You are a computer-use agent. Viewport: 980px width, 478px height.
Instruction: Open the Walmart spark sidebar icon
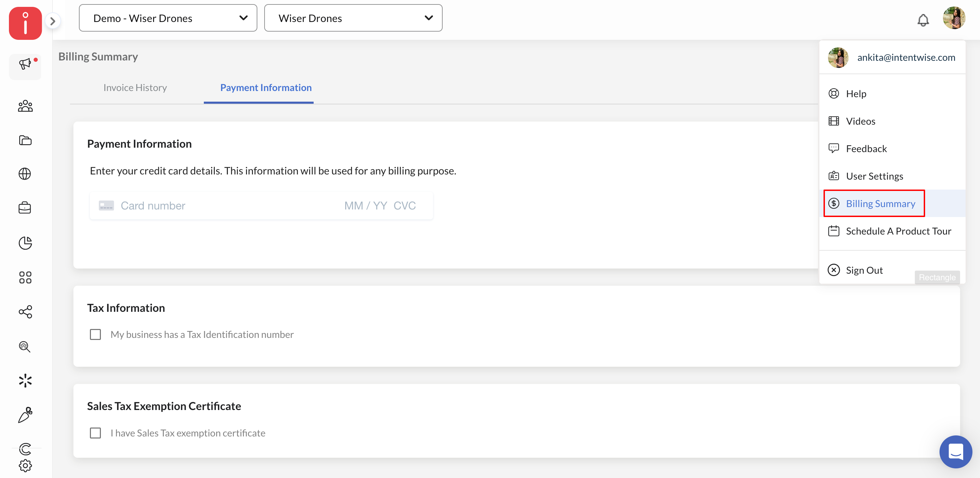pos(25,380)
